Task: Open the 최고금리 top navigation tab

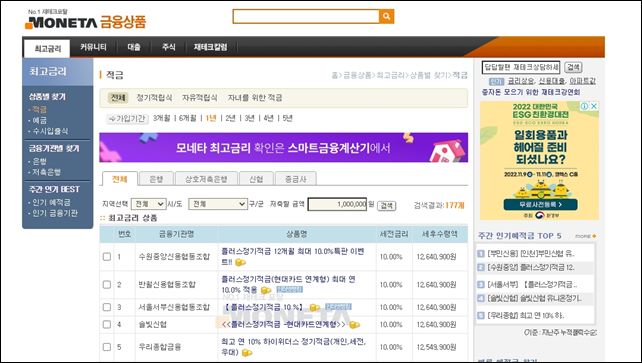Action: pyautogui.click(x=47, y=49)
